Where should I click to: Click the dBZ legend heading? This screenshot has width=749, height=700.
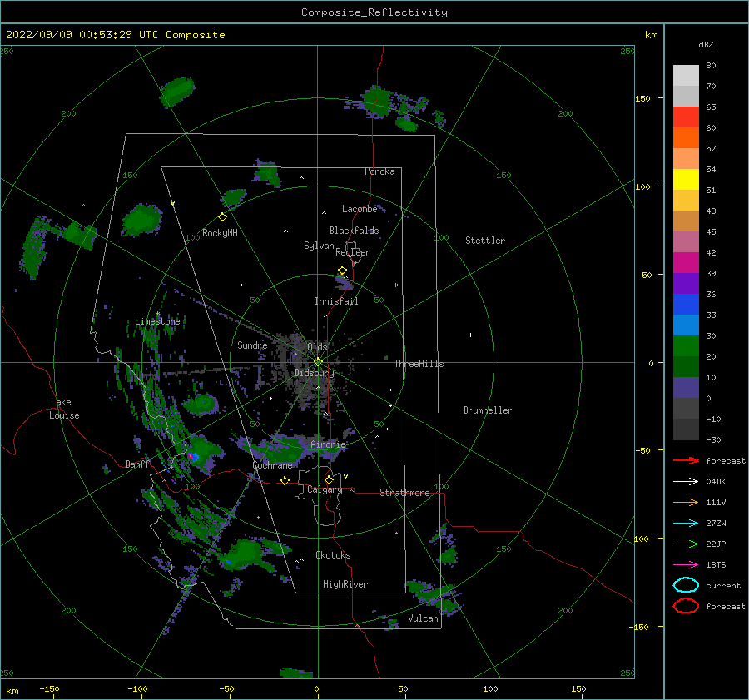click(x=706, y=44)
